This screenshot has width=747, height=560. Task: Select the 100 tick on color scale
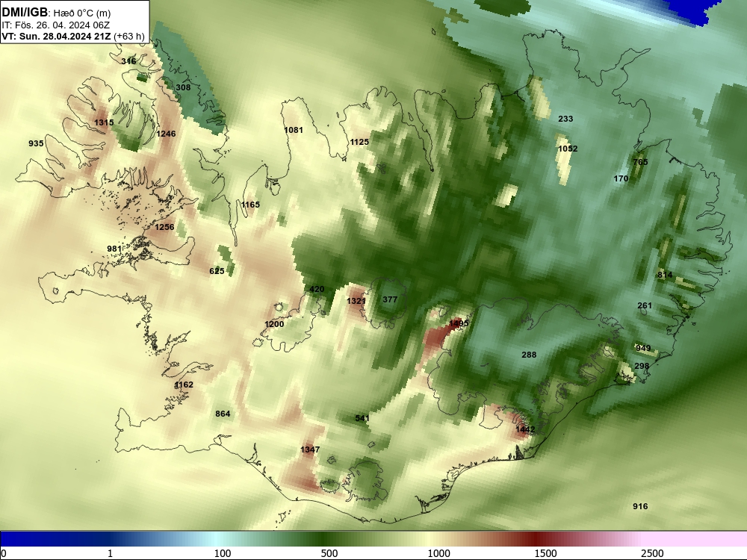point(223,553)
